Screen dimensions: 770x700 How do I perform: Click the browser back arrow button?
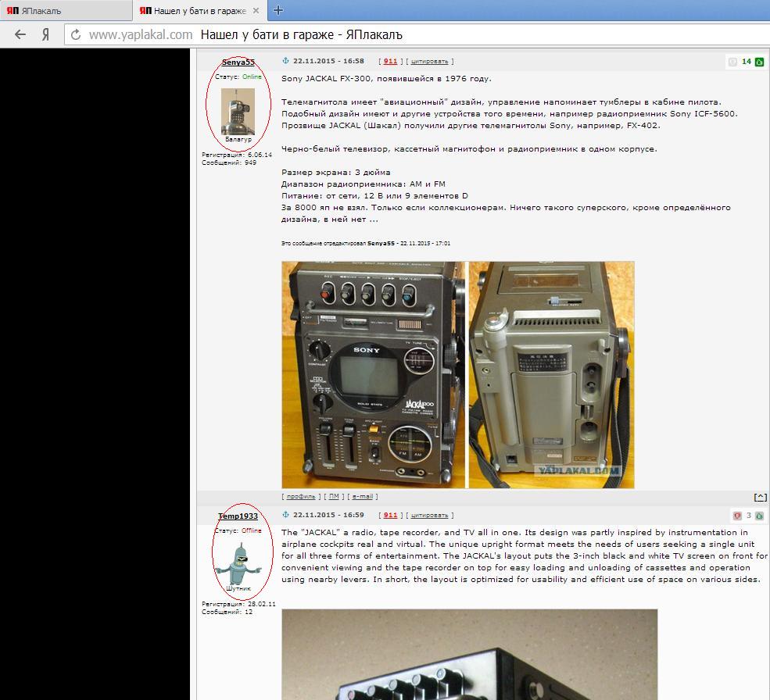pyautogui.click(x=20, y=34)
